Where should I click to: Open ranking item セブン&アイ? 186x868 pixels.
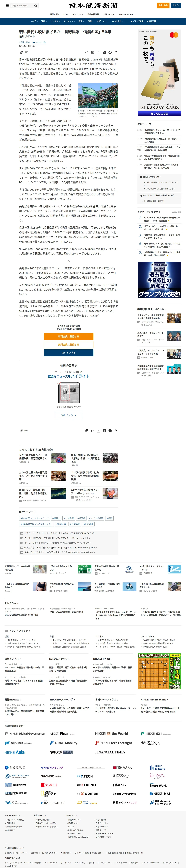pos(162,219)
